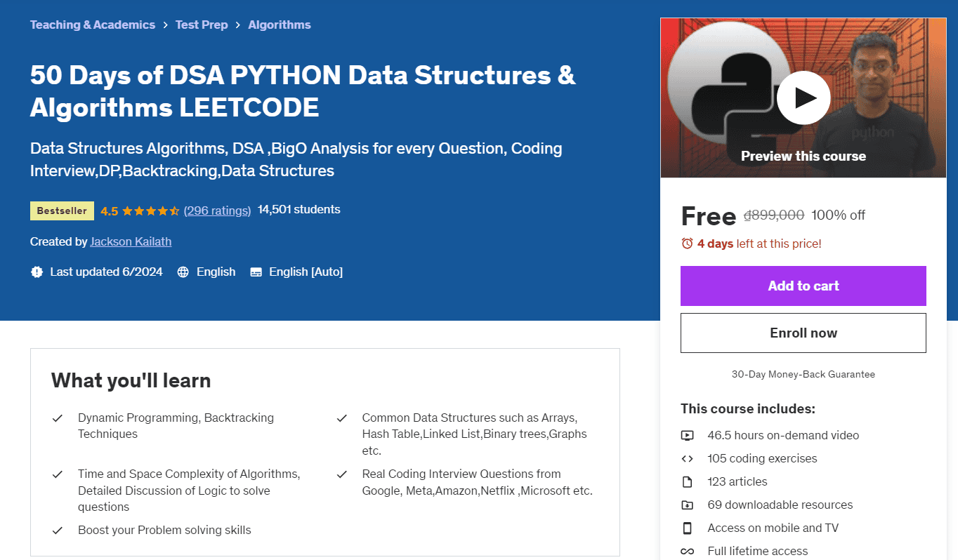
Task: Click the '4 days left at this price' text
Action: tap(759, 244)
